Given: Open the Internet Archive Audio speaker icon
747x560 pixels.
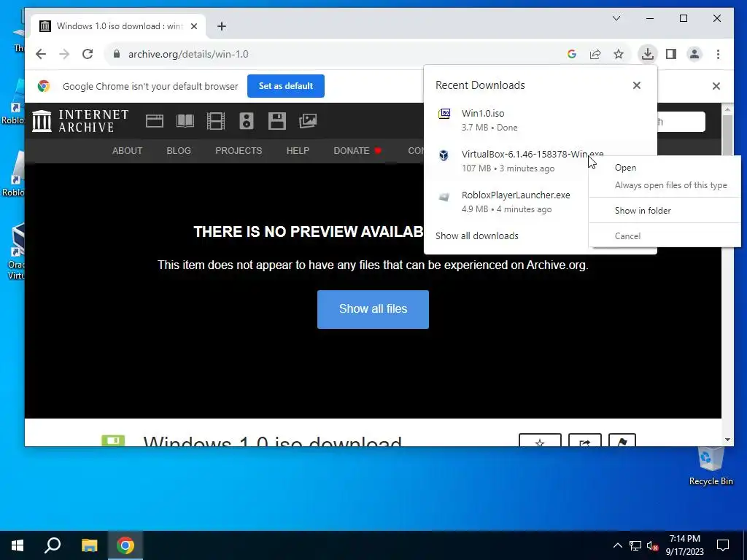Looking at the screenshot, I should 247,121.
